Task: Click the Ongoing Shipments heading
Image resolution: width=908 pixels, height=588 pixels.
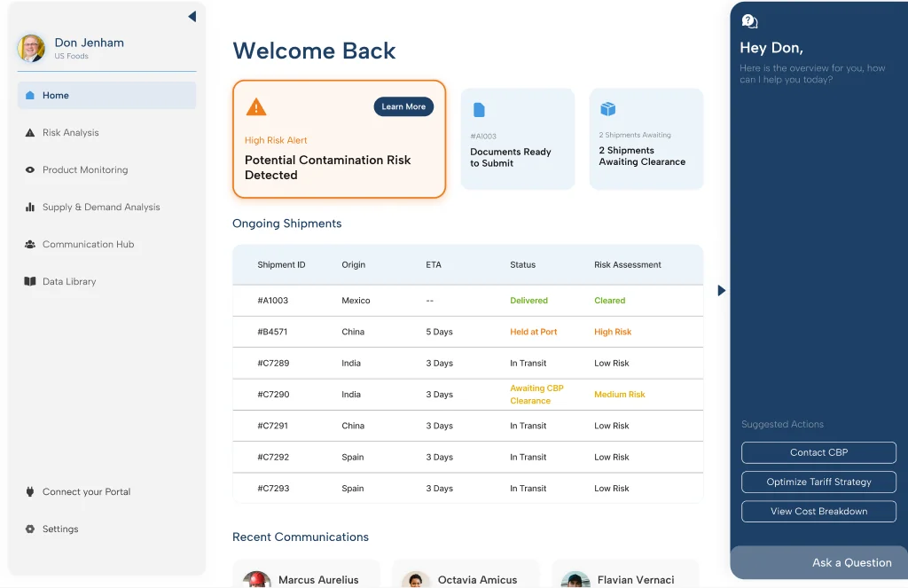Action: coord(287,223)
